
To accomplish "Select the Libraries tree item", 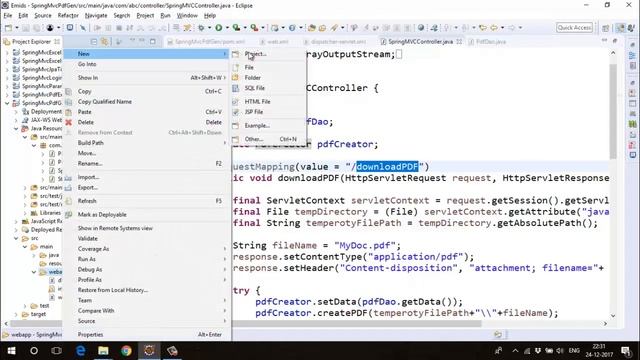I will coord(46,213).
